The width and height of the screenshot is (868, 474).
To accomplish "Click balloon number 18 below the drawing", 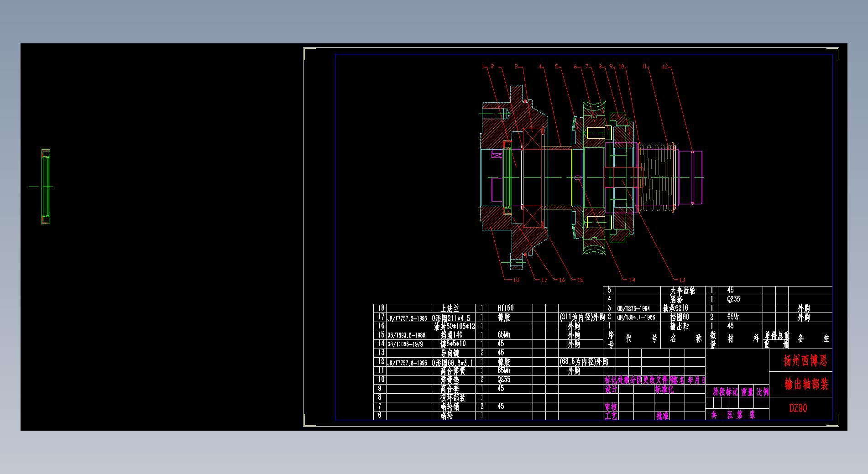I will [x=516, y=280].
